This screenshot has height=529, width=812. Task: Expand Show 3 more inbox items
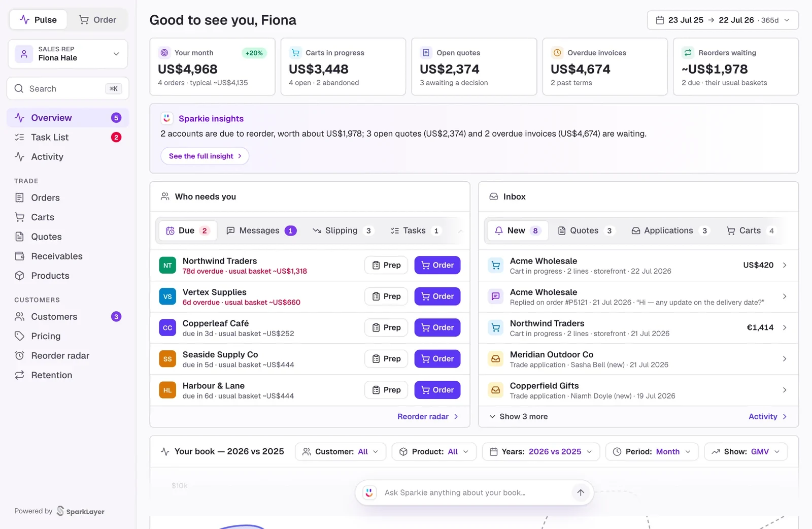tap(518, 417)
